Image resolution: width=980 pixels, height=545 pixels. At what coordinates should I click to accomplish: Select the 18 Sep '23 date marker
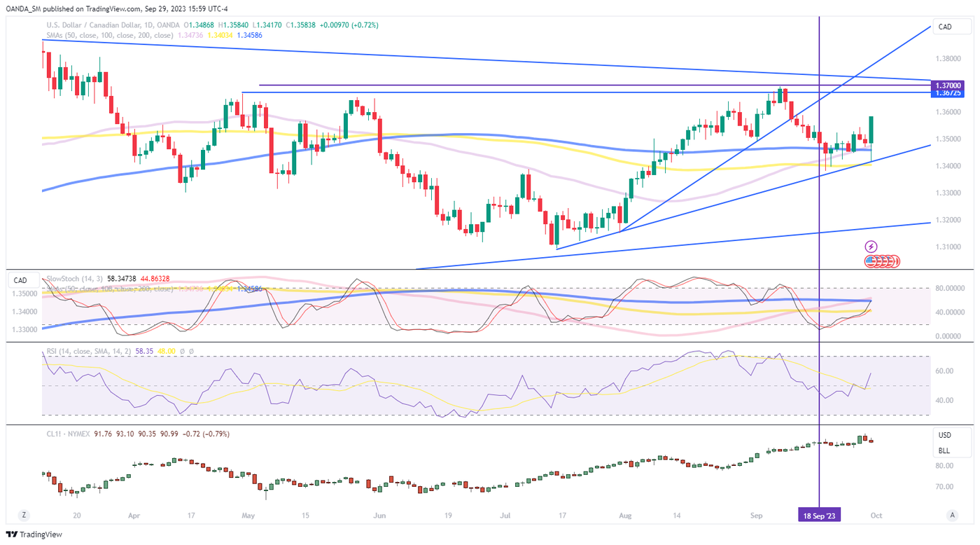[820, 515]
